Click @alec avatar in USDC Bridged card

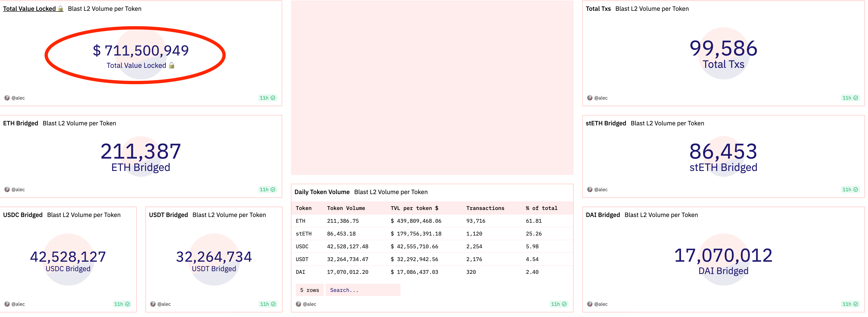[x=7, y=304]
